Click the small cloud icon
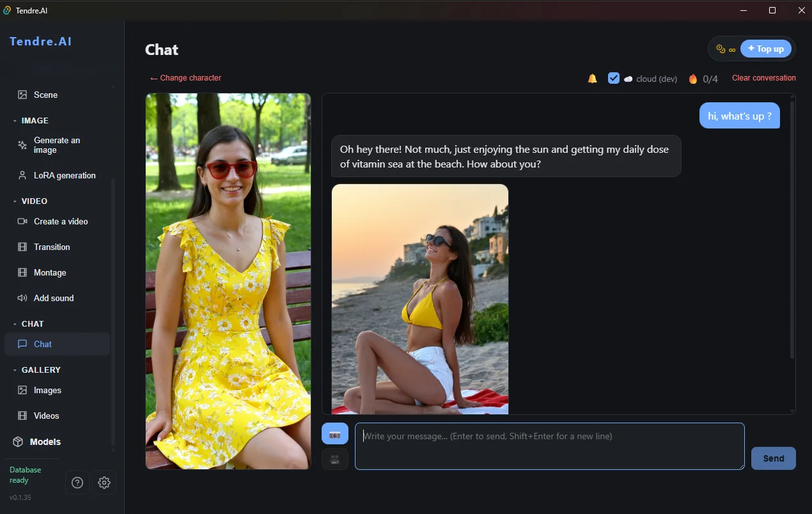 (x=629, y=79)
